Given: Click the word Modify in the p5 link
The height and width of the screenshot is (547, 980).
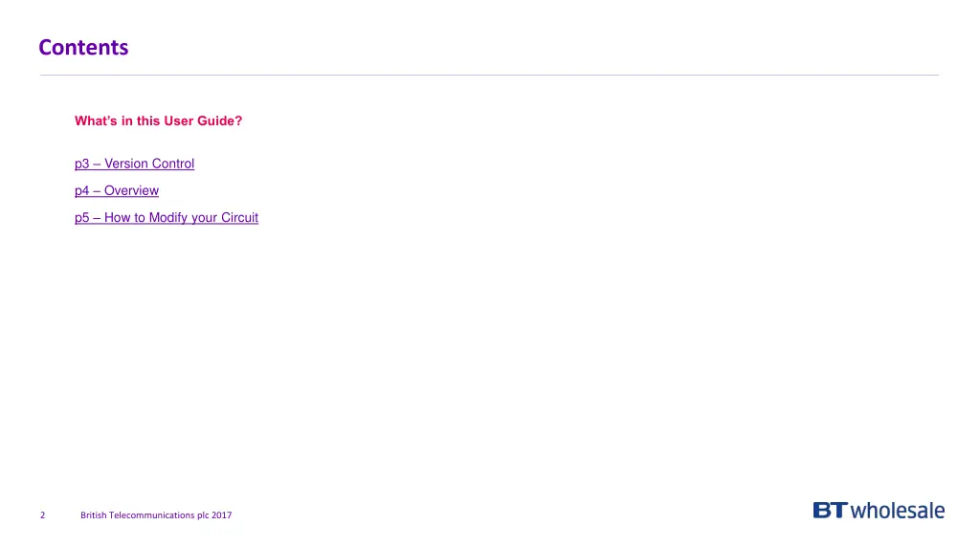Looking at the screenshot, I should coord(168,217).
